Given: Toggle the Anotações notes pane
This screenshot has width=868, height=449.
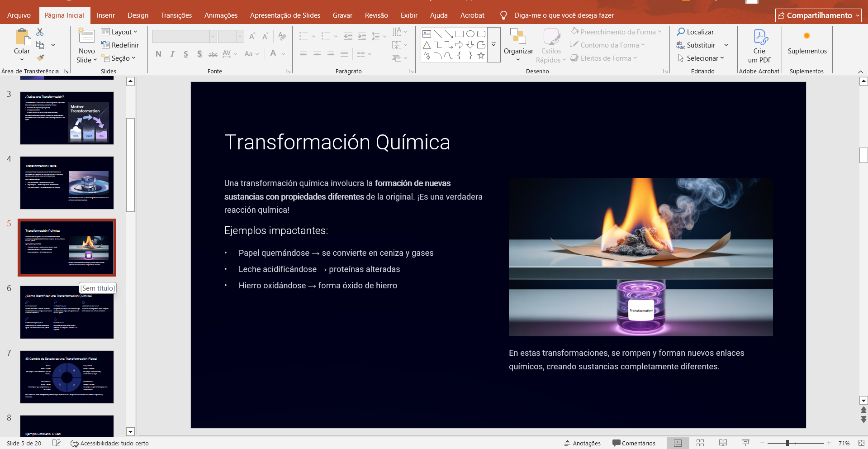Looking at the screenshot, I should click(583, 443).
